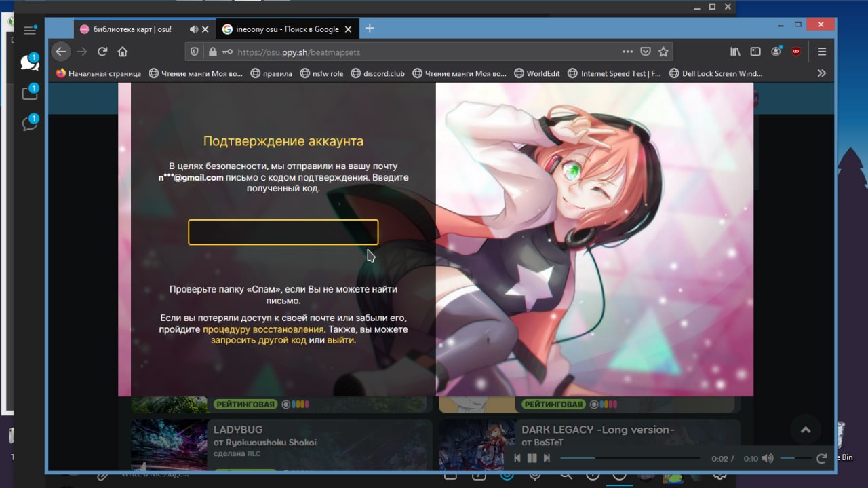Open Telegram second folder icon with badge
Image resolution: width=868 pixels, height=488 pixels.
click(x=30, y=92)
